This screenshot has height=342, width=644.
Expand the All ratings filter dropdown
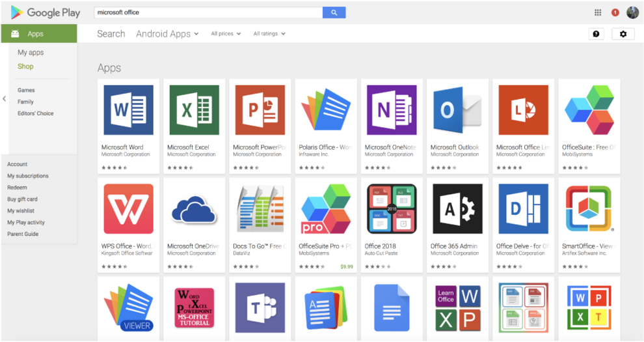[269, 34]
